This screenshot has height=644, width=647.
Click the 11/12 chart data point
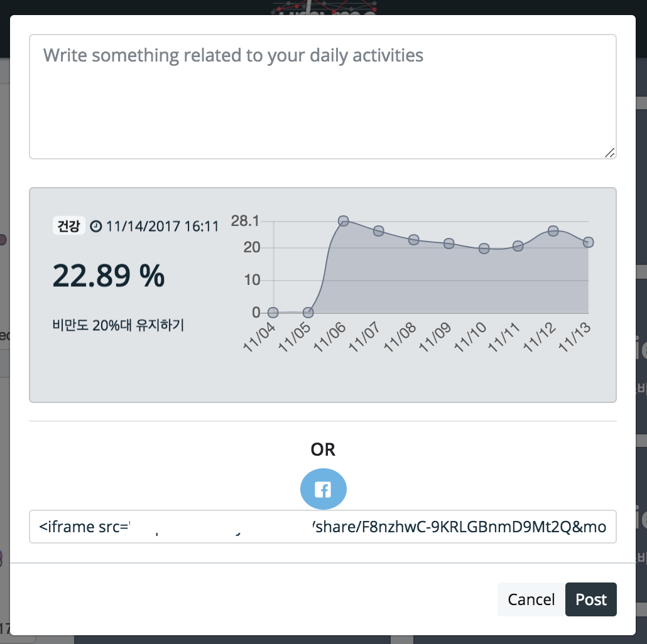[x=553, y=231]
